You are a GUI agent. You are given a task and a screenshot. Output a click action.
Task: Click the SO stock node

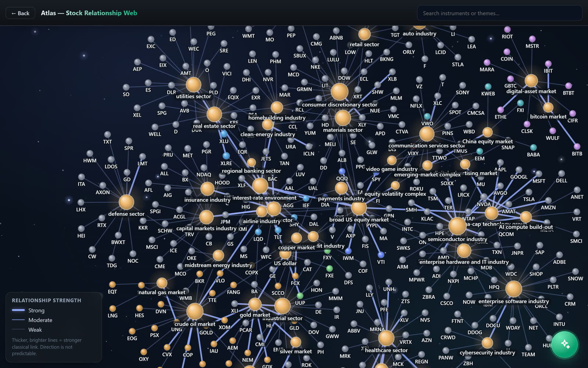(126, 87)
